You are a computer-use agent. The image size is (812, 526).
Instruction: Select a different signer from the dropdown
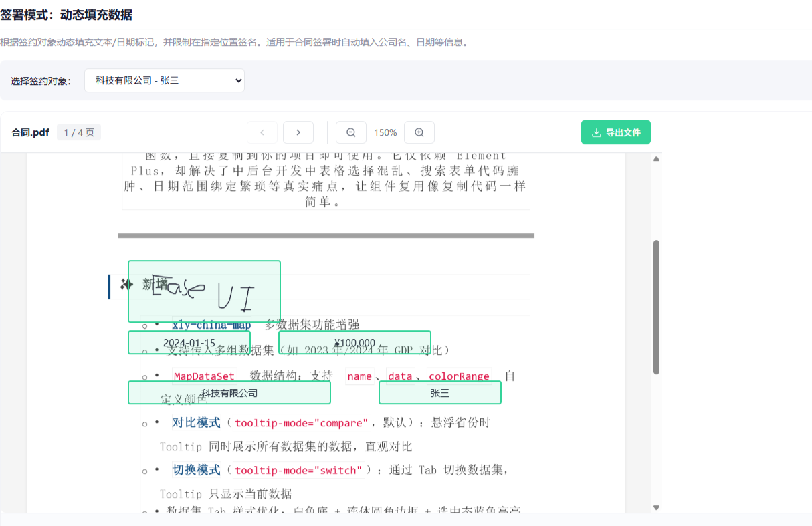(164, 80)
